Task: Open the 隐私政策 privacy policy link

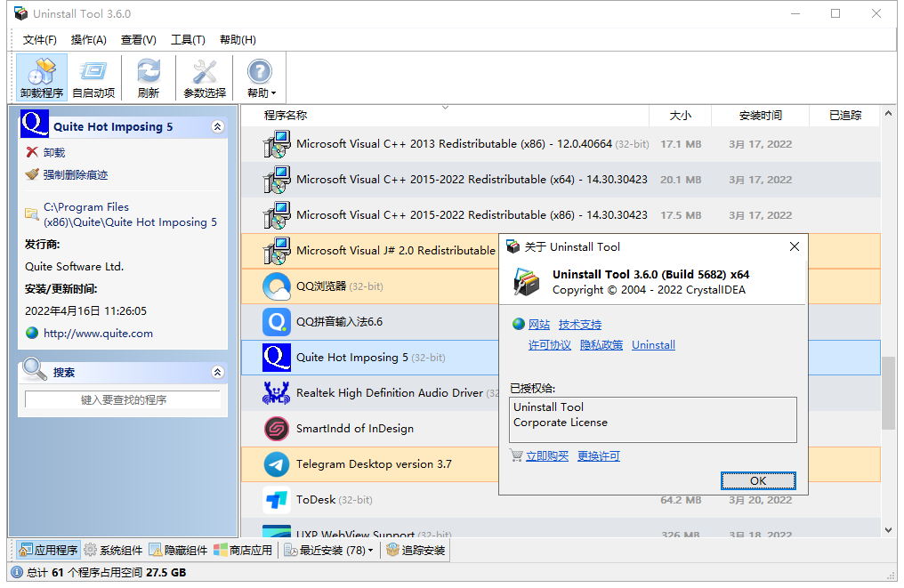Action: coord(601,345)
